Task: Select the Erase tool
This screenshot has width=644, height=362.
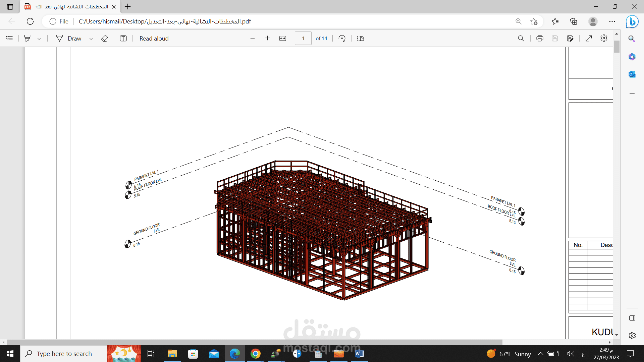Action: (x=104, y=39)
